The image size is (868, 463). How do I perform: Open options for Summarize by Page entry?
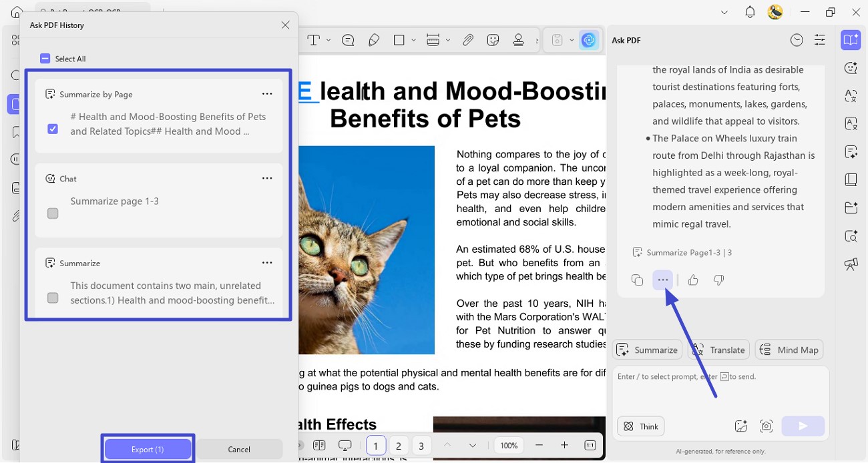point(267,94)
